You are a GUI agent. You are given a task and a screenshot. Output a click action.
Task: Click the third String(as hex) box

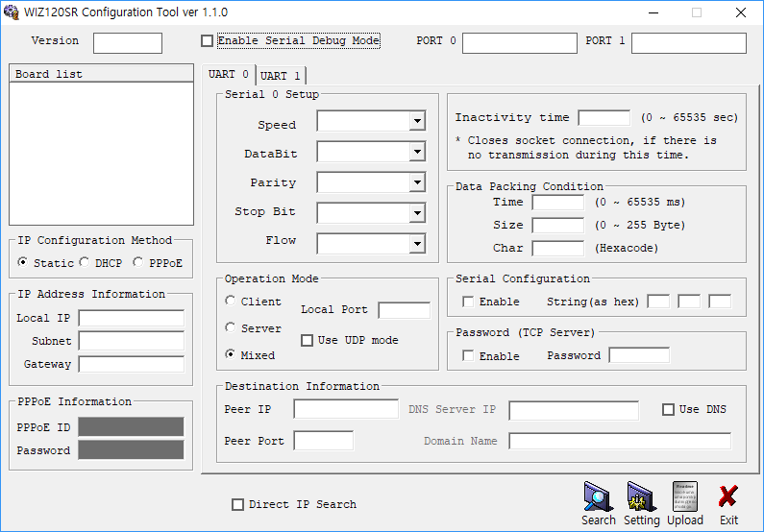(720, 302)
